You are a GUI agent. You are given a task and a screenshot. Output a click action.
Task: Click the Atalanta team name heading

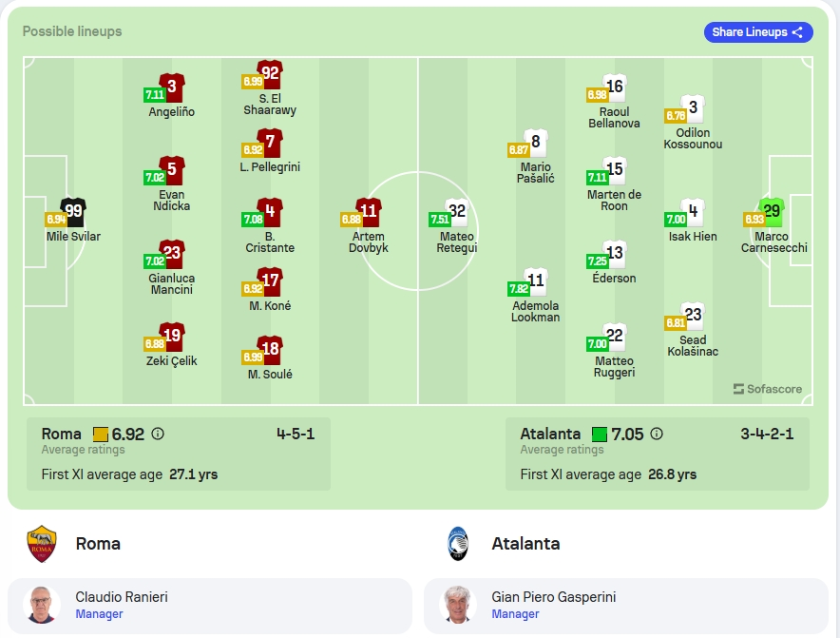525,544
